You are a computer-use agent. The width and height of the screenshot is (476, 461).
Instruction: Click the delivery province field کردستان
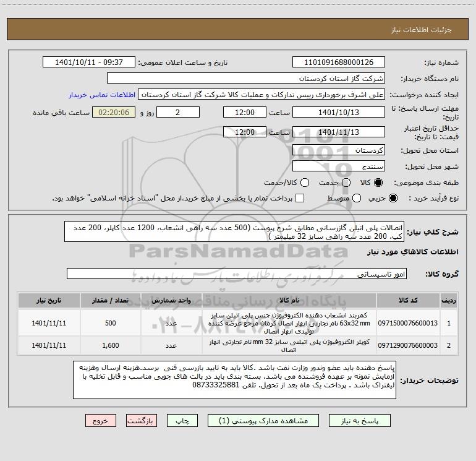(x=339, y=150)
